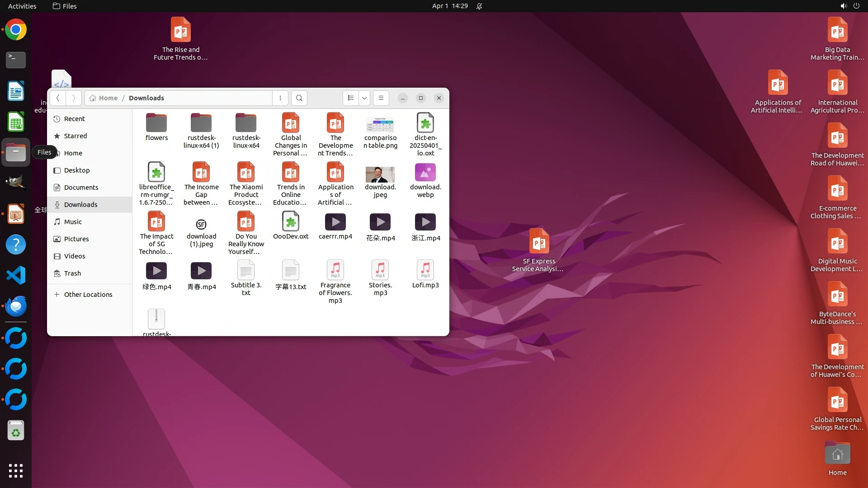Toggle list view in Files toolbar
Image resolution: width=868 pixels, height=488 pixels.
351,98
